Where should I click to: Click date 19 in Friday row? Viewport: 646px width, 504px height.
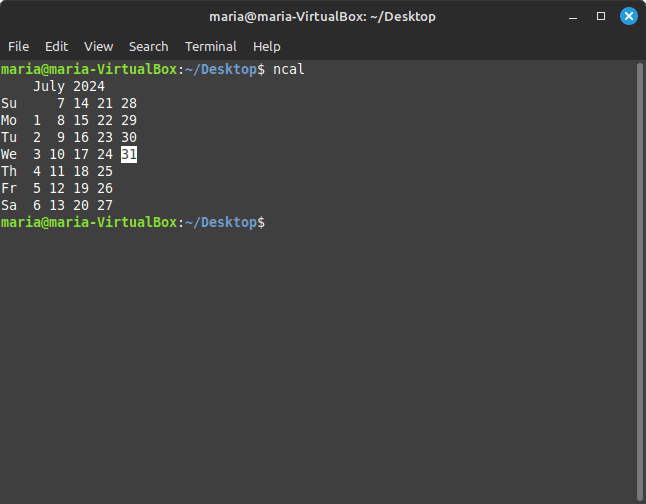coord(81,188)
